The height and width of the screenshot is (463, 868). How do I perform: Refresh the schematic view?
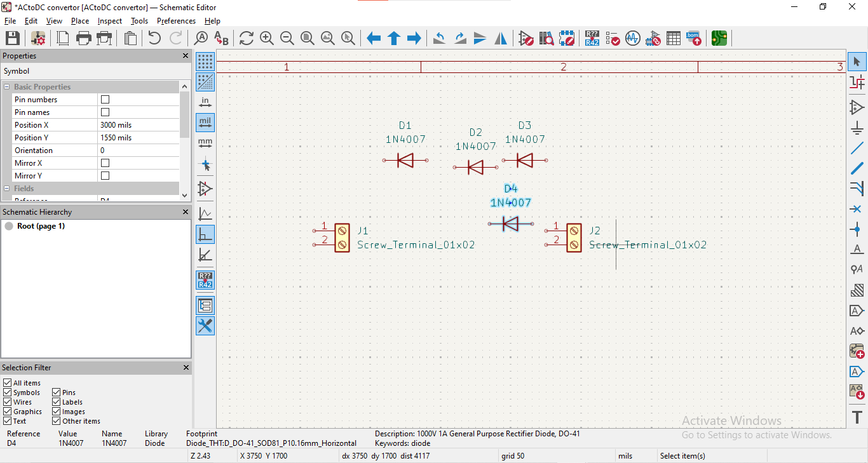(x=247, y=38)
